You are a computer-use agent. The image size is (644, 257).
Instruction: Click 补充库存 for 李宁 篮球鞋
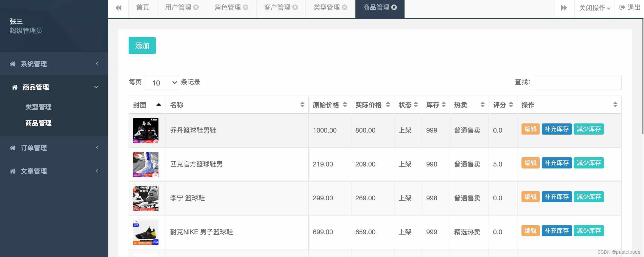pos(557,197)
